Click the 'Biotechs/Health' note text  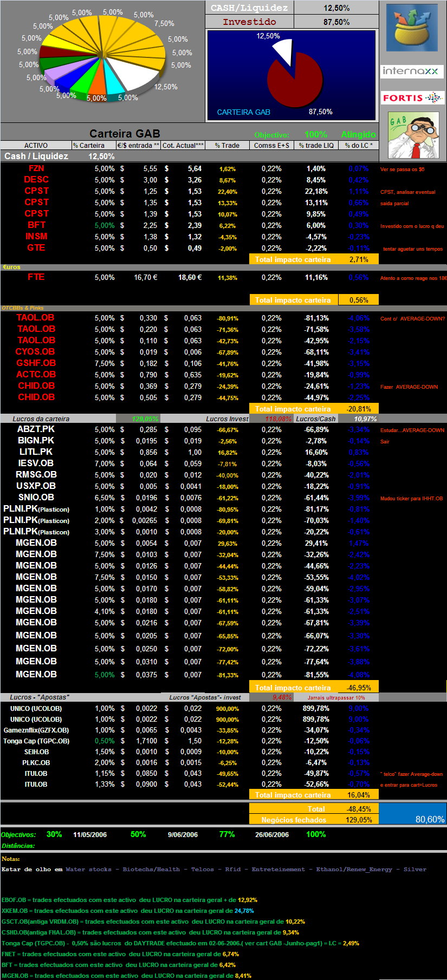tap(151, 870)
